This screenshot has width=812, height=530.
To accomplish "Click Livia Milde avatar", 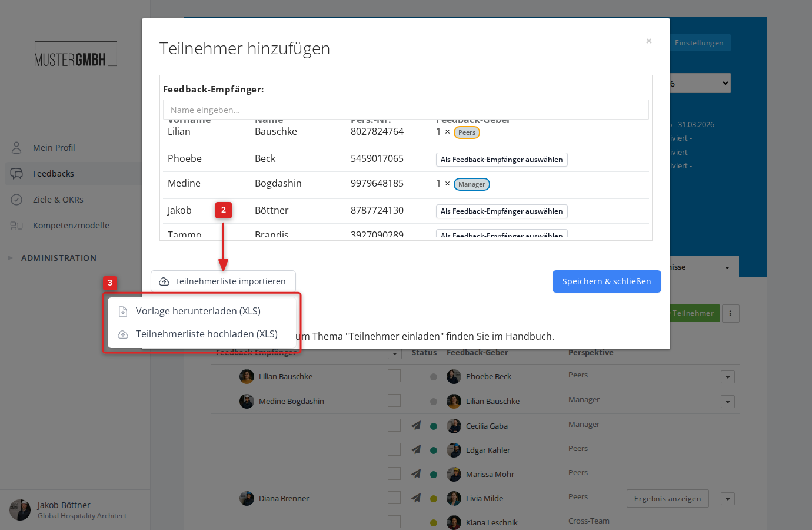I will 454,498.
